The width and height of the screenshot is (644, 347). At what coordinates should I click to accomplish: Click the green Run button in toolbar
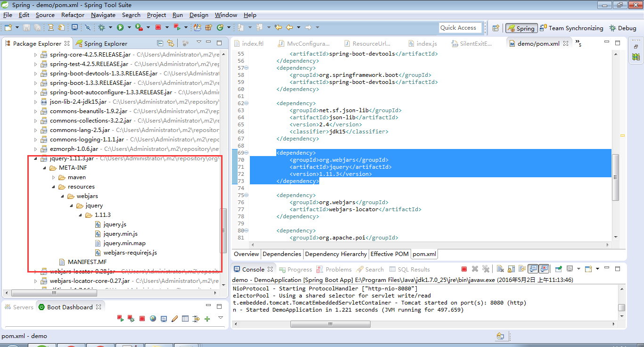[x=120, y=28]
